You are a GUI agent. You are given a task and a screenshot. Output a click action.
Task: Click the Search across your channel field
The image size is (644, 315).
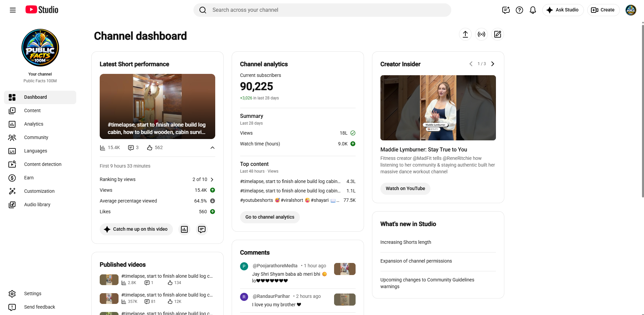[322, 10]
